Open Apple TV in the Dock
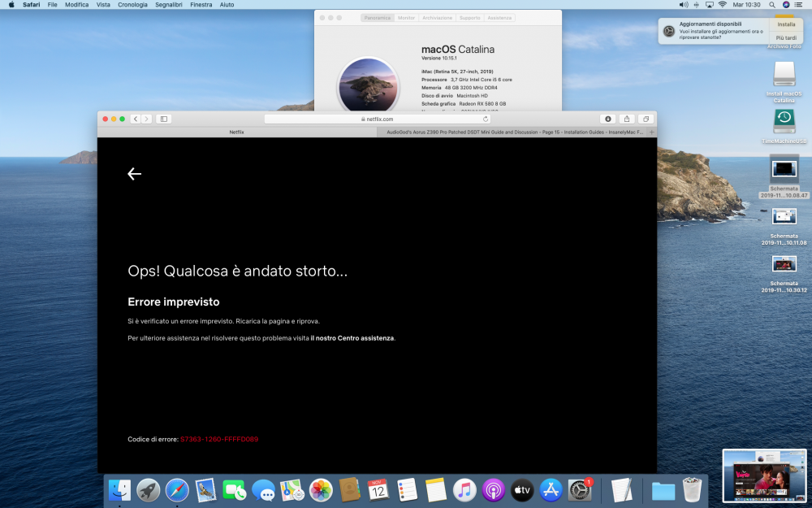This screenshot has height=508, width=812. tap(522, 489)
